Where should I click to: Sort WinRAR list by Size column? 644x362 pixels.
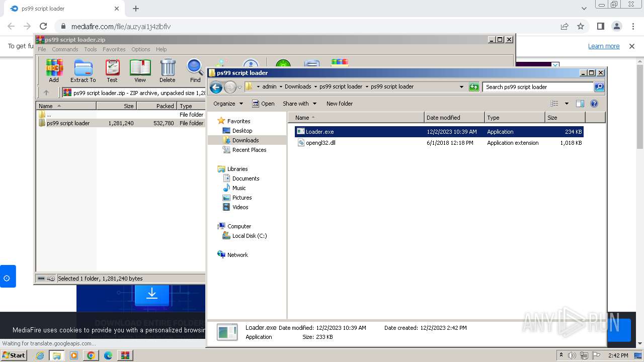click(x=116, y=106)
